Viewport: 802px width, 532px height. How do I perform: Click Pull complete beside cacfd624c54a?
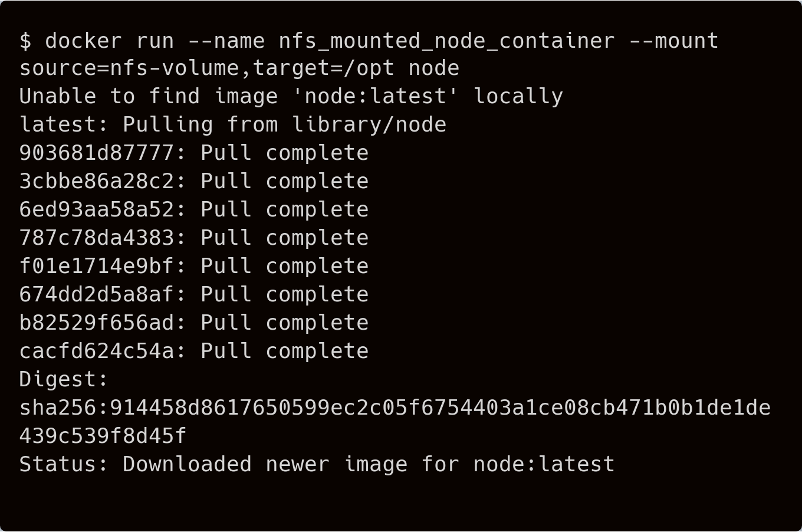coord(285,351)
